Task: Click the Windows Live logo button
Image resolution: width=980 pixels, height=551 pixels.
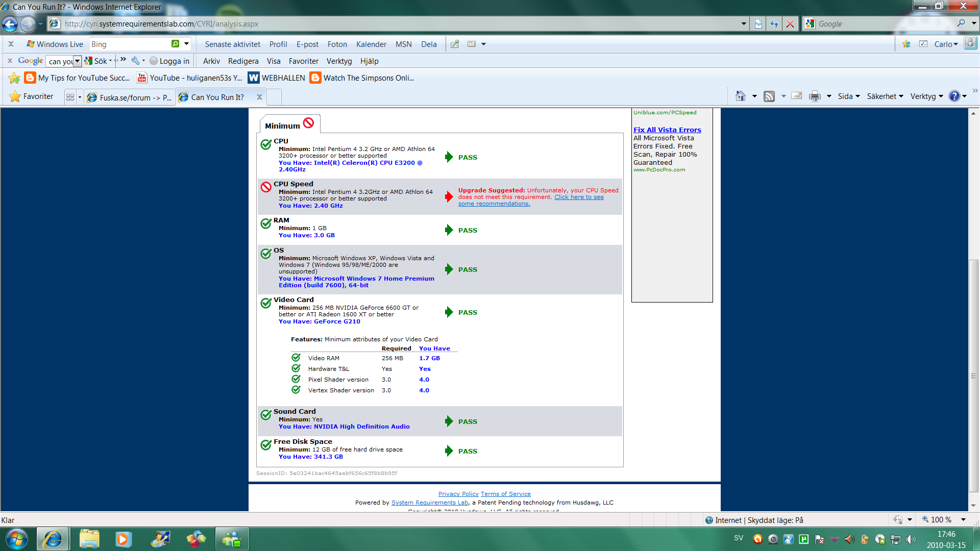Action: click(55, 44)
